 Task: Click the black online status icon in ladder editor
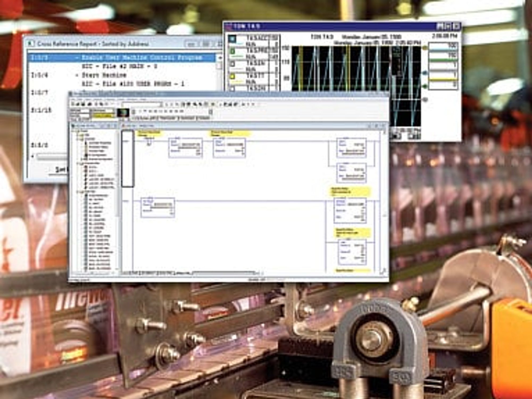click(x=123, y=113)
